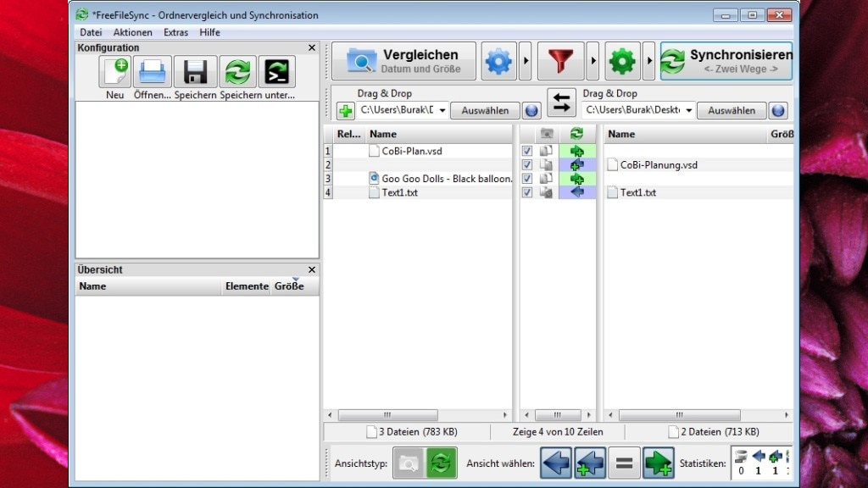Open left folder path dropdown

[x=442, y=111]
